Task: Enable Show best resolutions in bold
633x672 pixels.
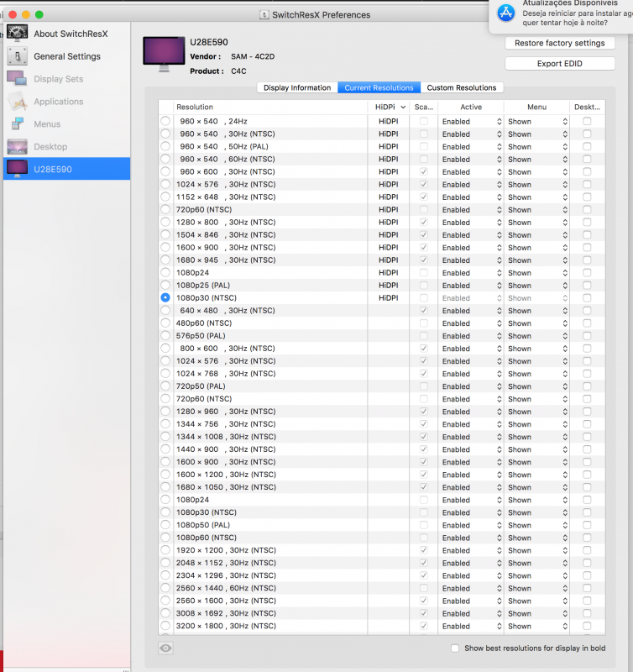Action: [x=455, y=648]
